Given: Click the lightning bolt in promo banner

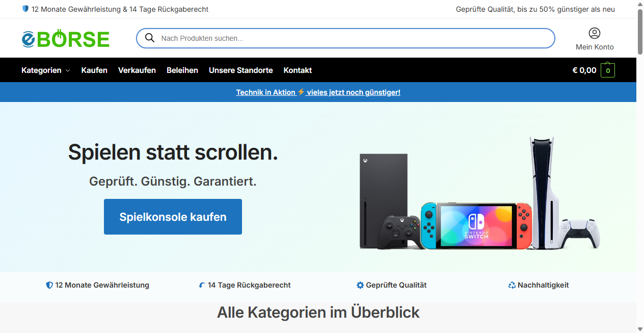Looking at the screenshot, I should pos(301,92).
